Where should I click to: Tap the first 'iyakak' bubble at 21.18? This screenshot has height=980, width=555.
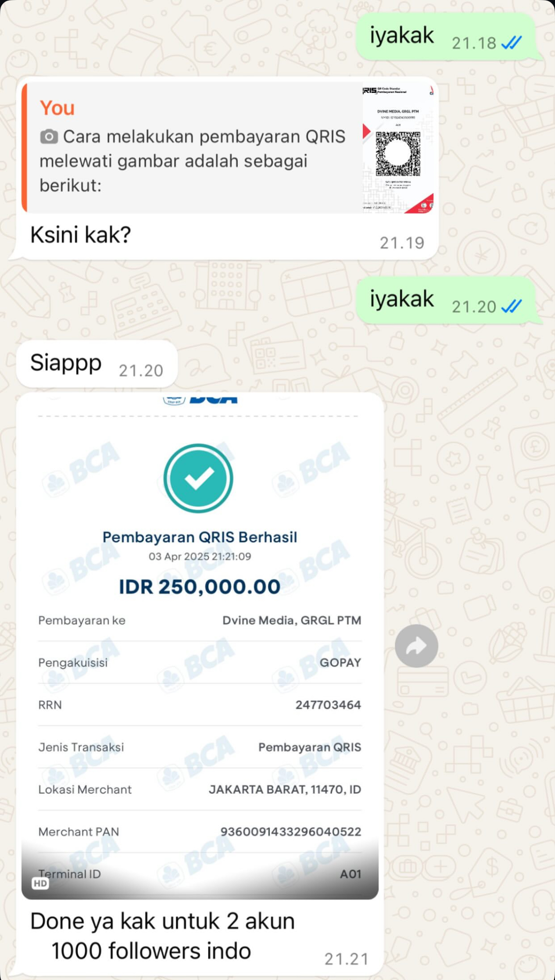tap(446, 37)
